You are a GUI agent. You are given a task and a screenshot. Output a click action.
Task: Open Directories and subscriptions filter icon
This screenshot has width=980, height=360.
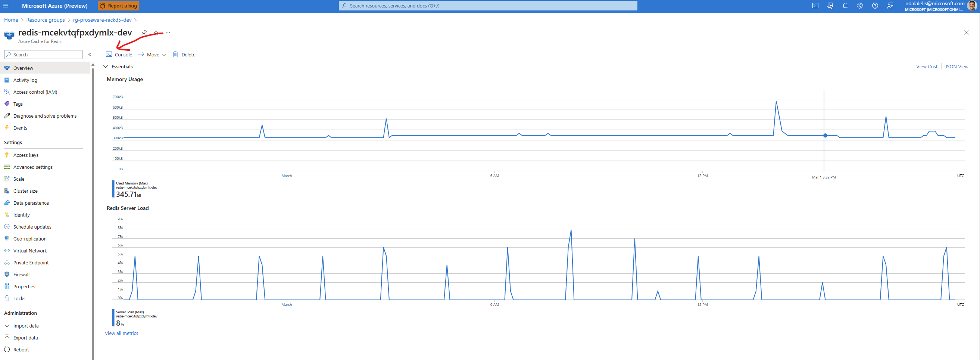[830, 6]
